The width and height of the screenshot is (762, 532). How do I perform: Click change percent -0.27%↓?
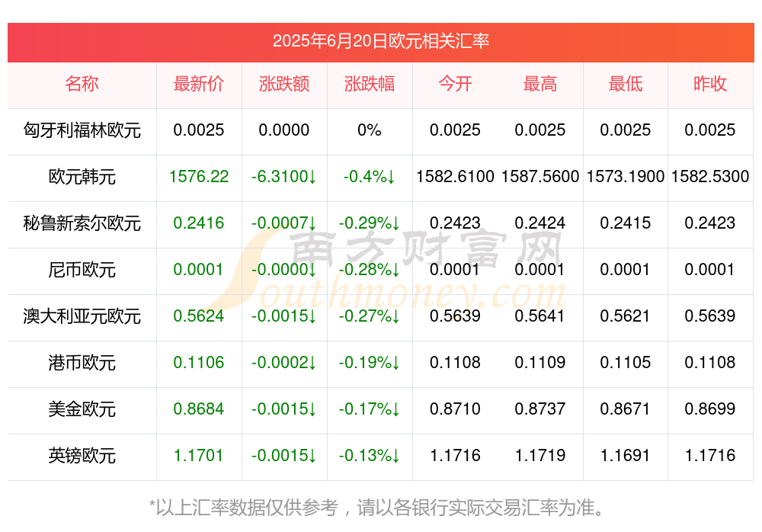tap(370, 316)
